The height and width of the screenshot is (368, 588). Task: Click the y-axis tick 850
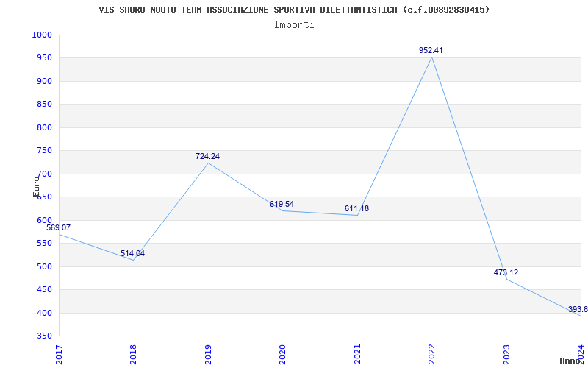coord(43,105)
